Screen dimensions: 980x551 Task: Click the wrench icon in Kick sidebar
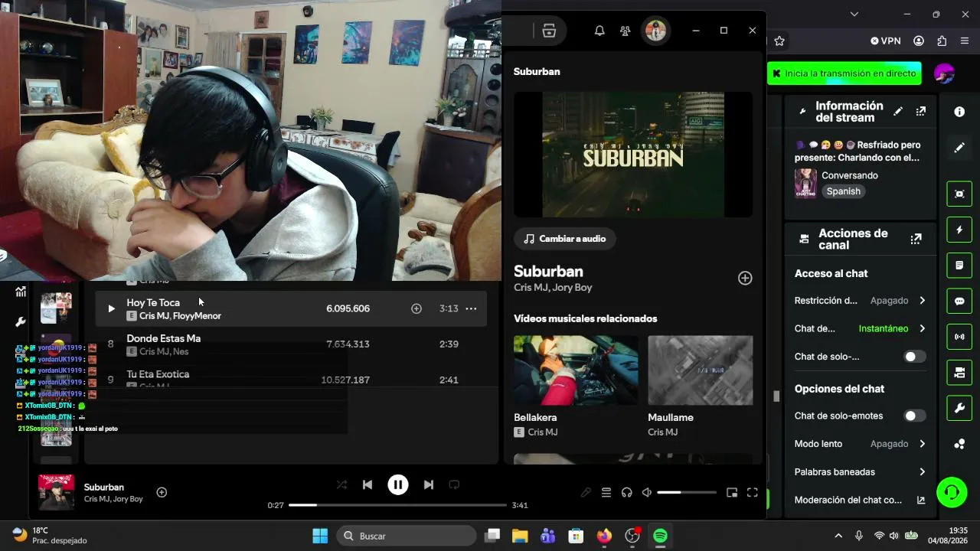coord(959,409)
